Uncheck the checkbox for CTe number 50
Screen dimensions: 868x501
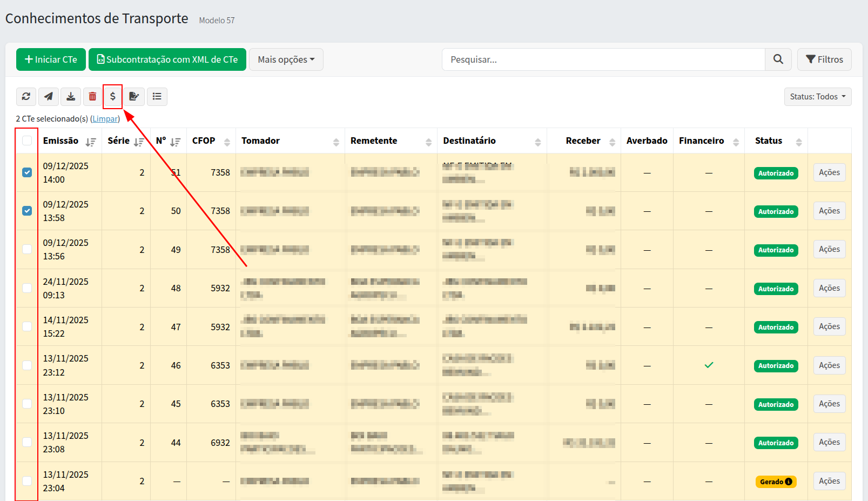pyautogui.click(x=27, y=211)
